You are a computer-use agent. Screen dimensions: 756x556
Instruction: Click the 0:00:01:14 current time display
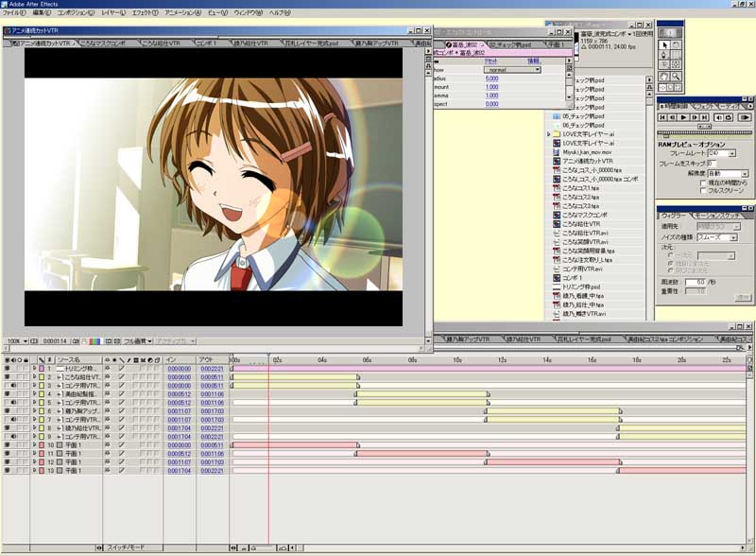pos(55,341)
